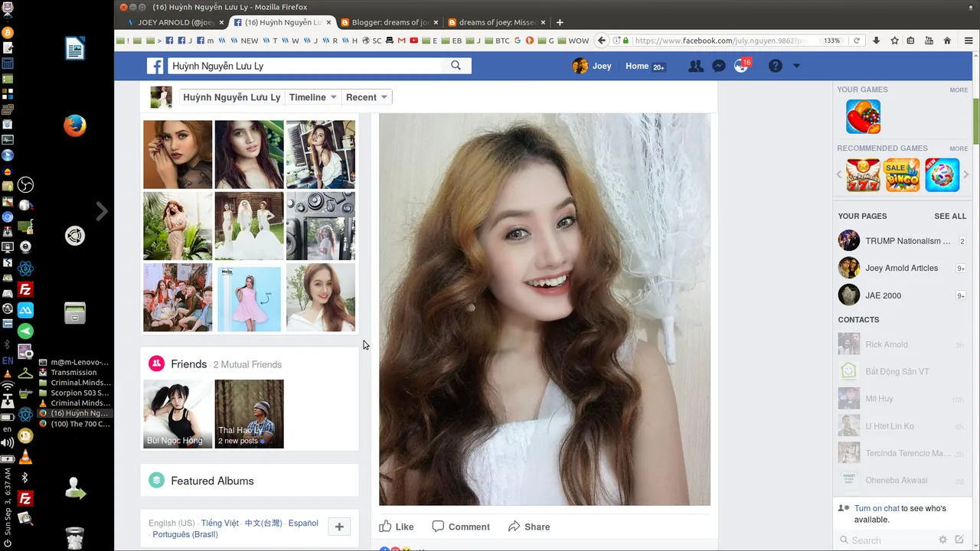980x551 pixels.
Task: Switch language to Español
Action: tap(303, 523)
